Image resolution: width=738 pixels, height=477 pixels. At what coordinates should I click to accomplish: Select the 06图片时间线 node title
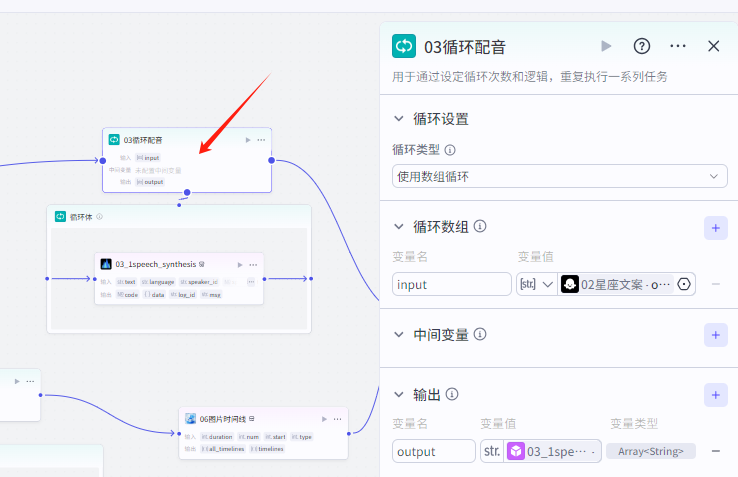click(x=223, y=419)
